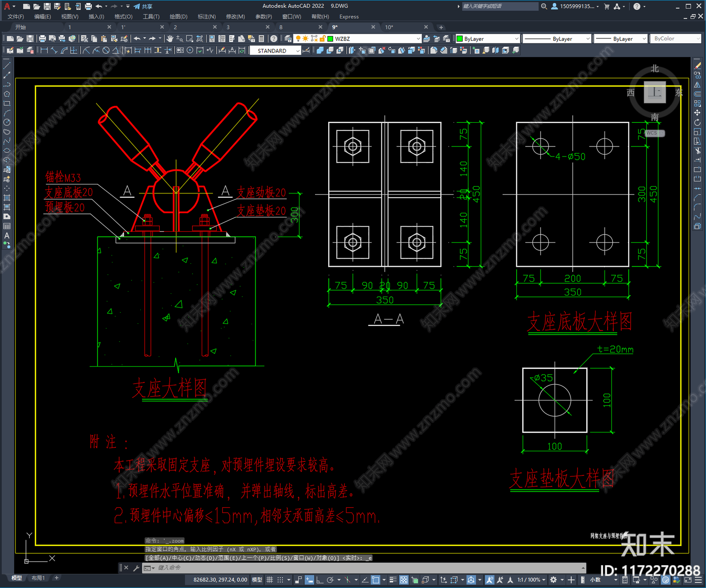Screen dimensions: 706x588
Task: Toggle transparency display in status bar
Action: coord(404,580)
